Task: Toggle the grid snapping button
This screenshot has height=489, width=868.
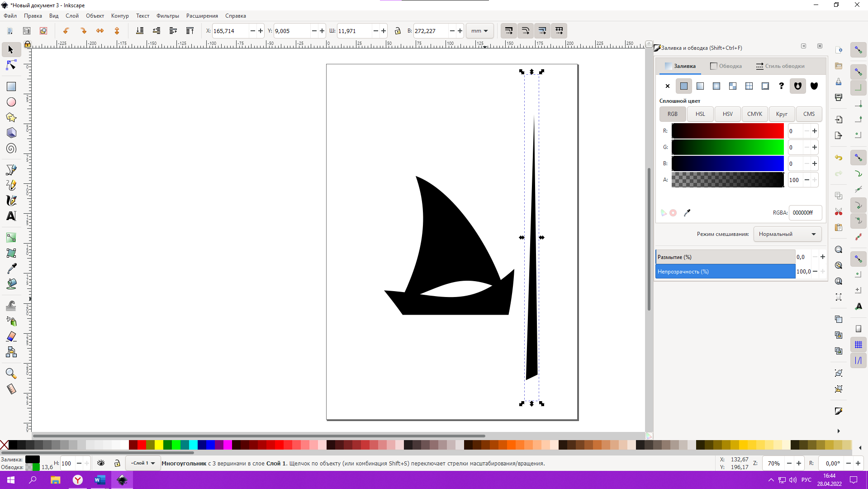Action: (x=858, y=345)
